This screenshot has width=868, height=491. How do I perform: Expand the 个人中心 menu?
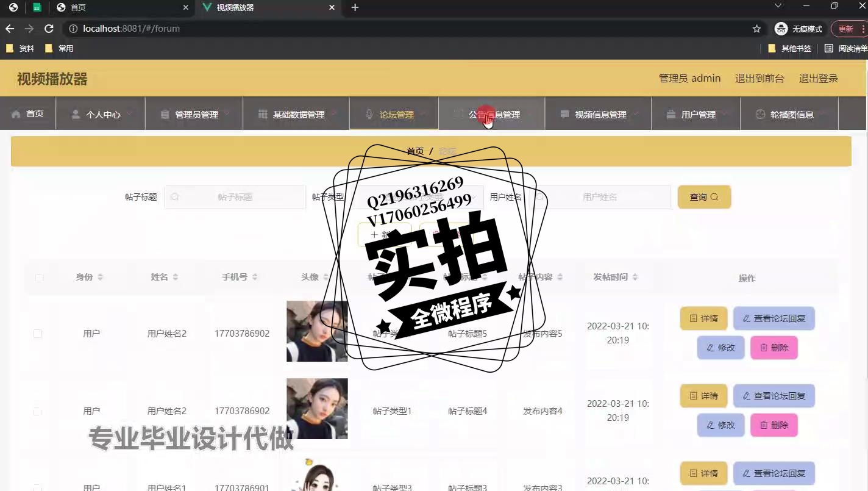pos(101,114)
